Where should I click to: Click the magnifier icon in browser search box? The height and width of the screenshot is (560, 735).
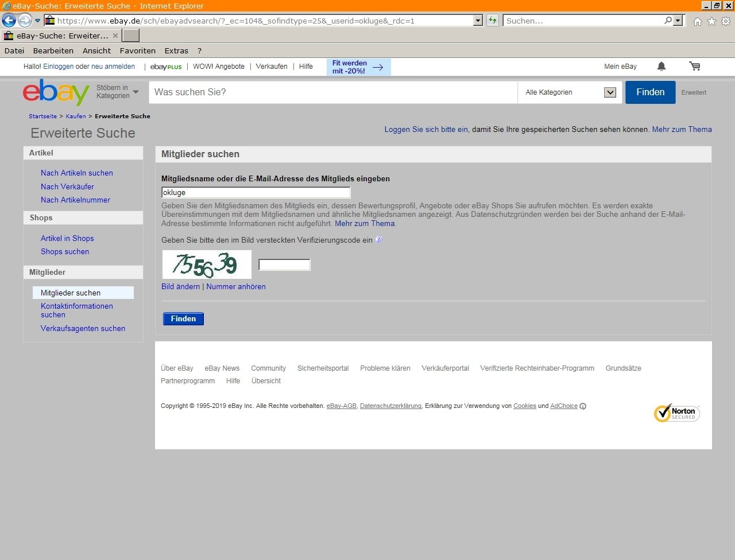tap(668, 21)
